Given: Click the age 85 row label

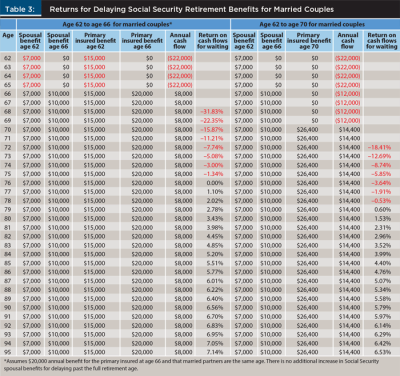Looking at the screenshot, I should tap(8, 263).
